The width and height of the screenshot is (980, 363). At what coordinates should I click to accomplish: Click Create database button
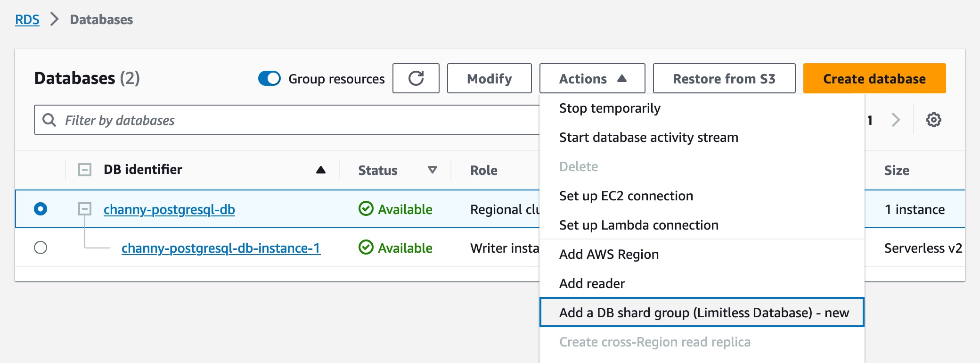click(x=874, y=78)
